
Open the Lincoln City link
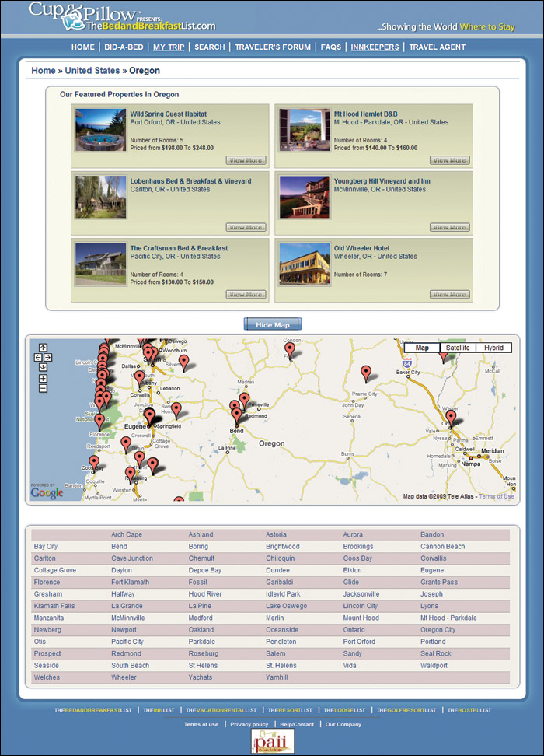(360, 606)
